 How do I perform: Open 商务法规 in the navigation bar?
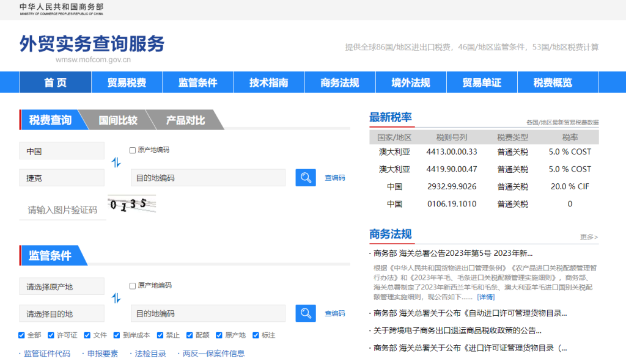point(340,82)
